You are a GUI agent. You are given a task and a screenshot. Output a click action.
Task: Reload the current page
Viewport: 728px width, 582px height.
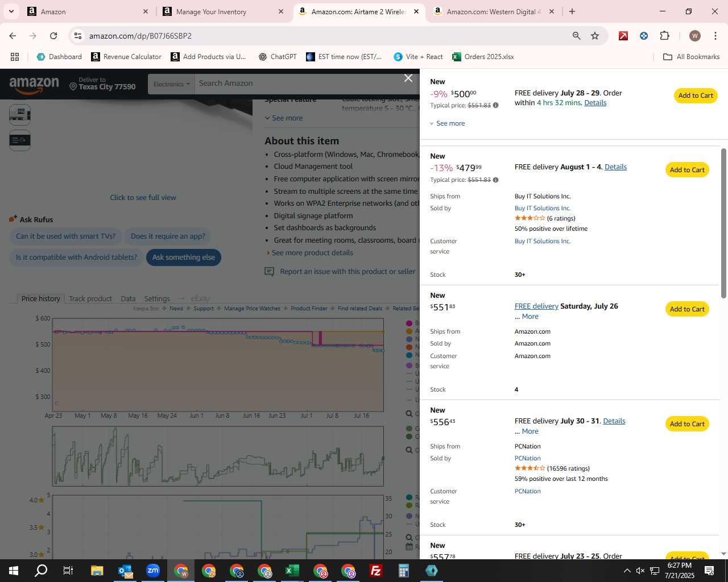point(53,36)
